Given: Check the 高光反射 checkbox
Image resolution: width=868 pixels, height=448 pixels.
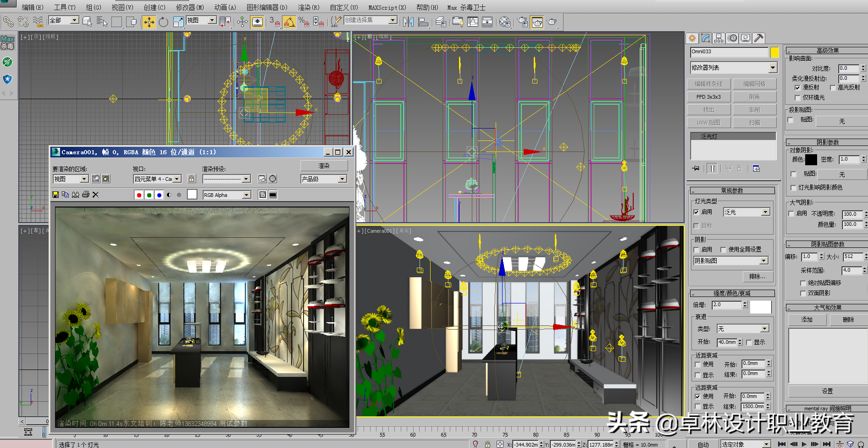Looking at the screenshot, I should coord(833,88).
